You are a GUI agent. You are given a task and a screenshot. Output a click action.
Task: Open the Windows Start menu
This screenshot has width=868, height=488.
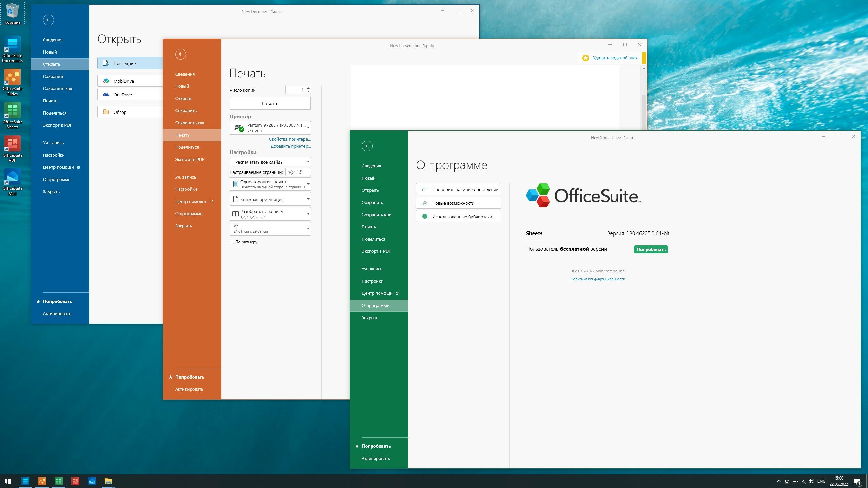[8, 481]
